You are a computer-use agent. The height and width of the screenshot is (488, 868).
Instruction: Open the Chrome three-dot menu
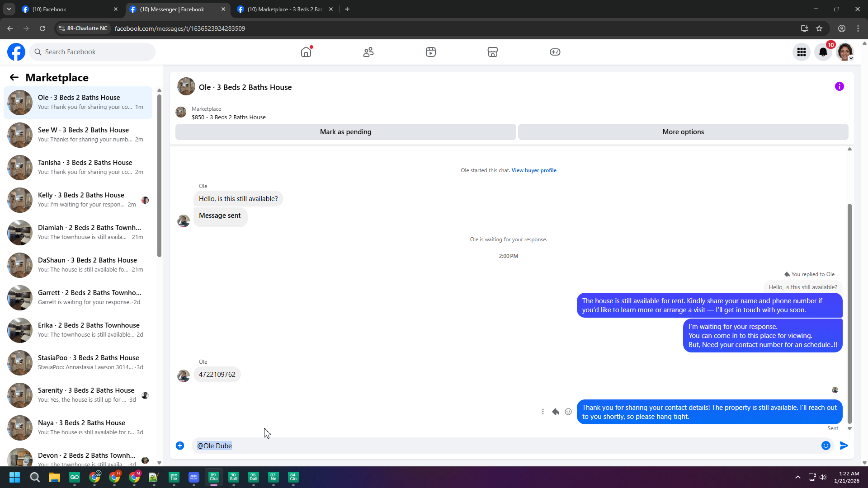pyautogui.click(x=858, y=28)
